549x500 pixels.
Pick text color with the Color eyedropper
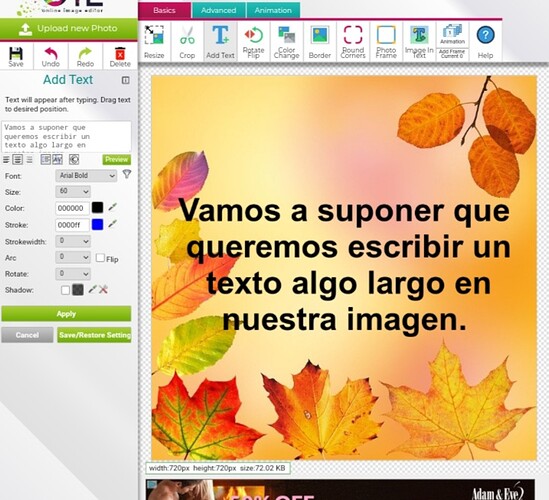coord(112,207)
